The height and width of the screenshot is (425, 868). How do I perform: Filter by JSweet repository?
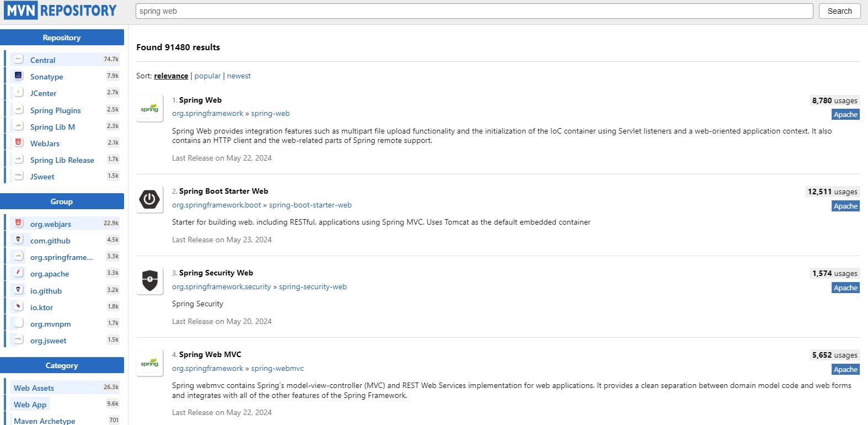(42, 177)
